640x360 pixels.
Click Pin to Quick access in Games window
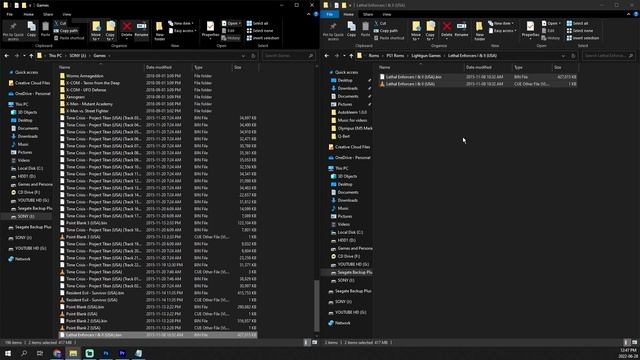(13, 31)
